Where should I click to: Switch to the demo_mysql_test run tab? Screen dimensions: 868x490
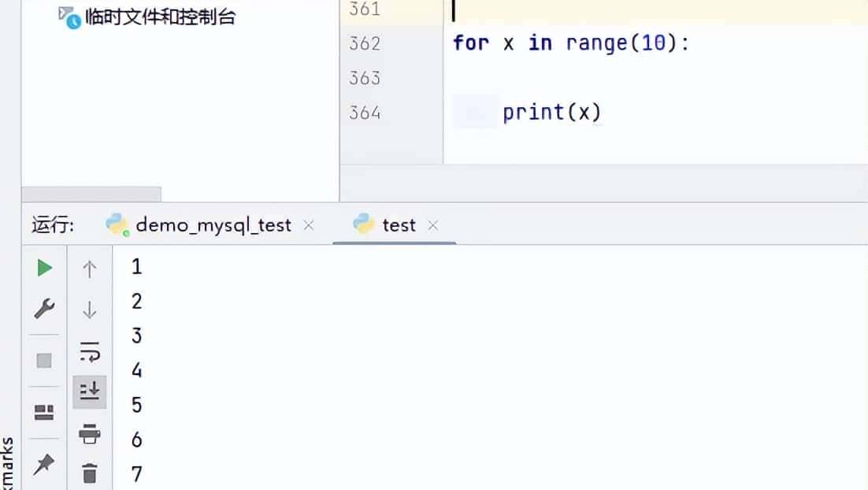[213, 225]
